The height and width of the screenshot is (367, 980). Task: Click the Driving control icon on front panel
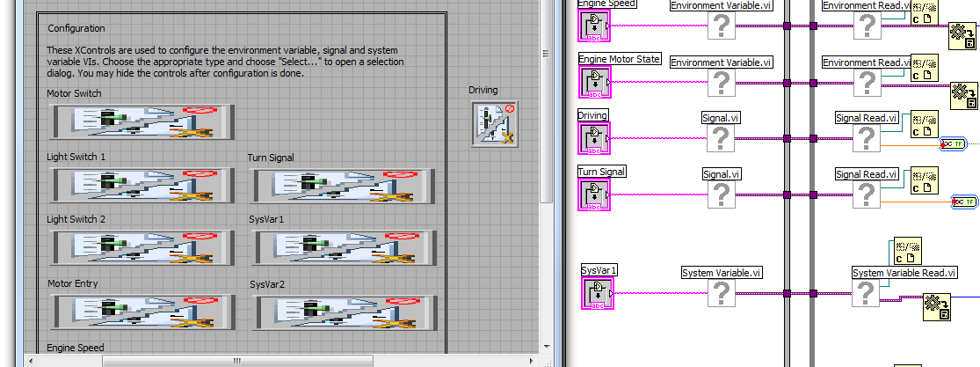[x=494, y=124]
